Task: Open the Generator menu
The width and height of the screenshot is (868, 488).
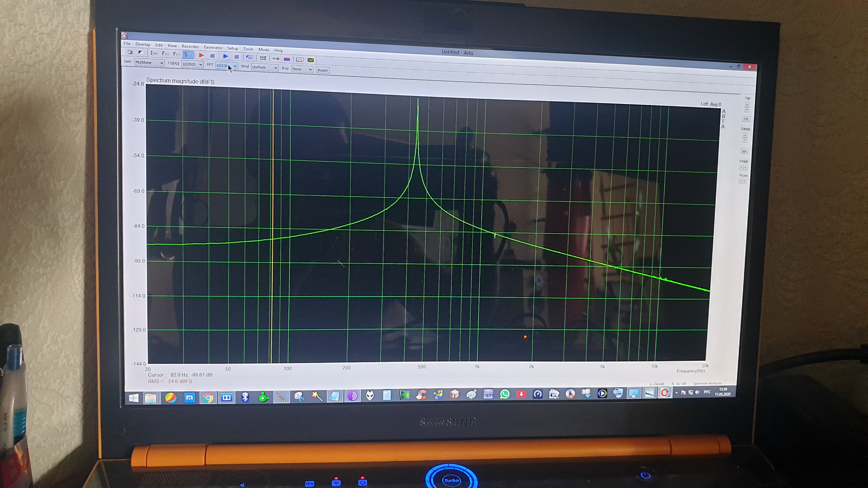Action: [x=213, y=48]
